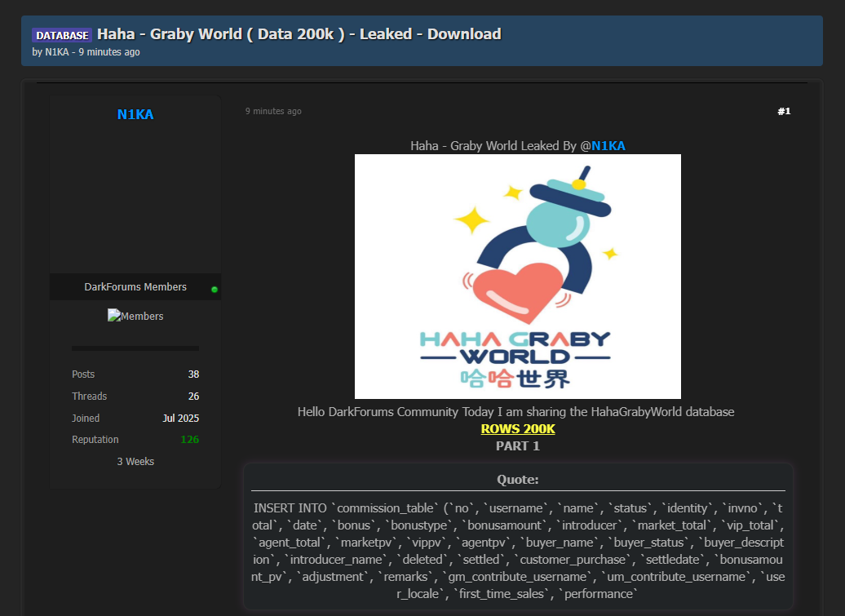Screen dimensions: 845x616
Task: Click the 'Posts' label in the profile
Action: [x=83, y=374]
